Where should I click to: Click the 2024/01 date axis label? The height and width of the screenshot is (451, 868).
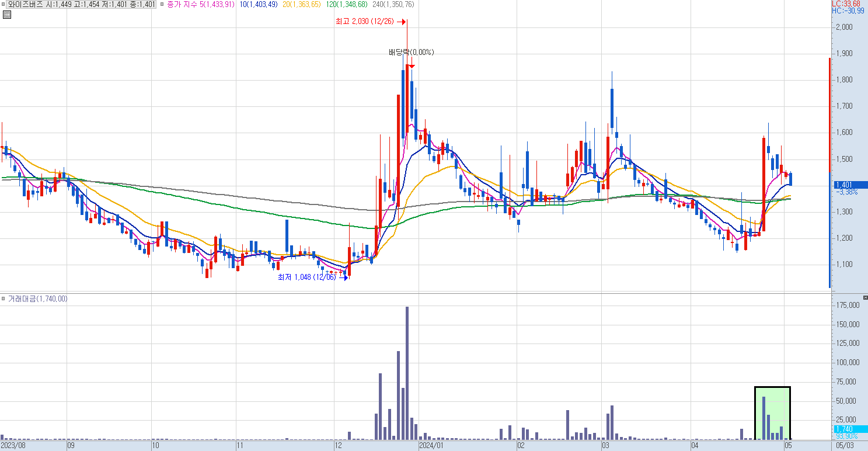pos(431,445)
